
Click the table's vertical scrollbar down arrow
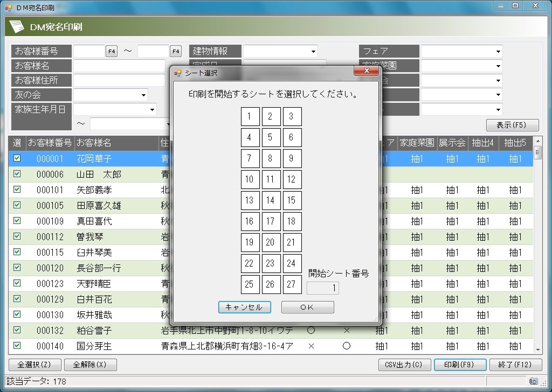click(x=537, y=349)
